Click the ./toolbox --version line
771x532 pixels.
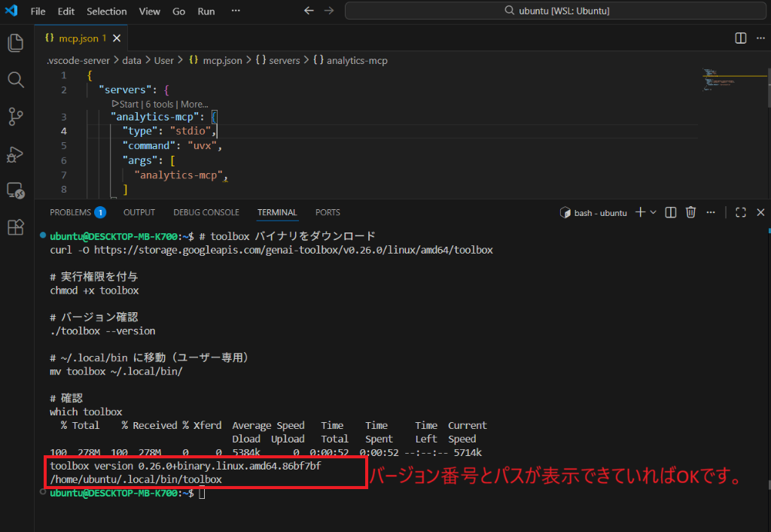click(x=102, y=331)
